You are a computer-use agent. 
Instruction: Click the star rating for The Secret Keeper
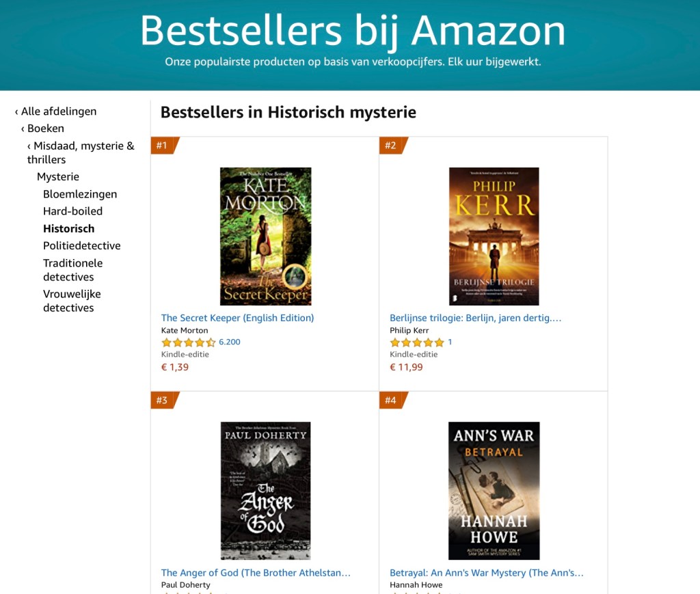click(x=189, y=342)
